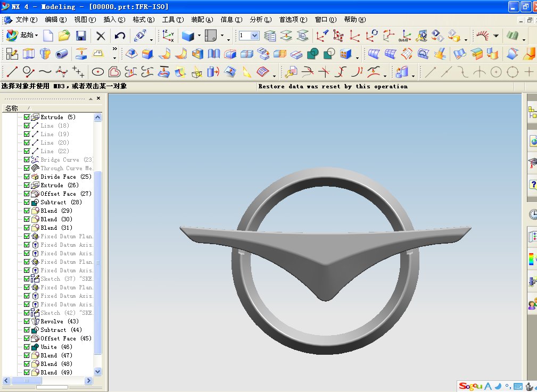Click the Undo arrow icon

click(x=120, y=36)
